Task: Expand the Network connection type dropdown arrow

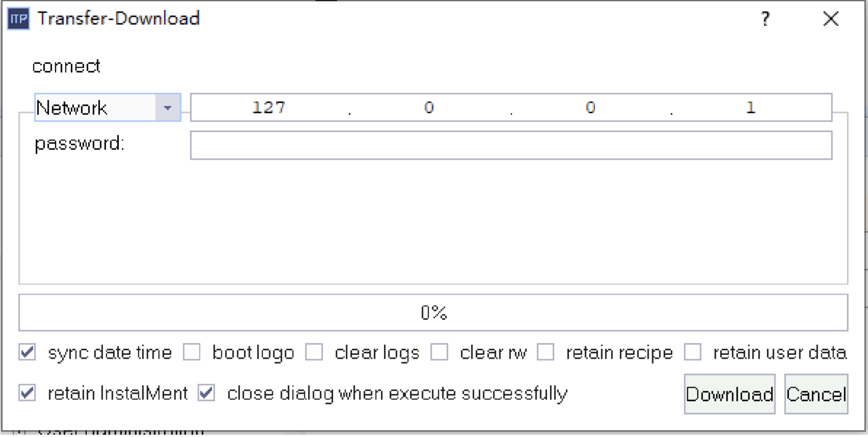Action: 167,108
